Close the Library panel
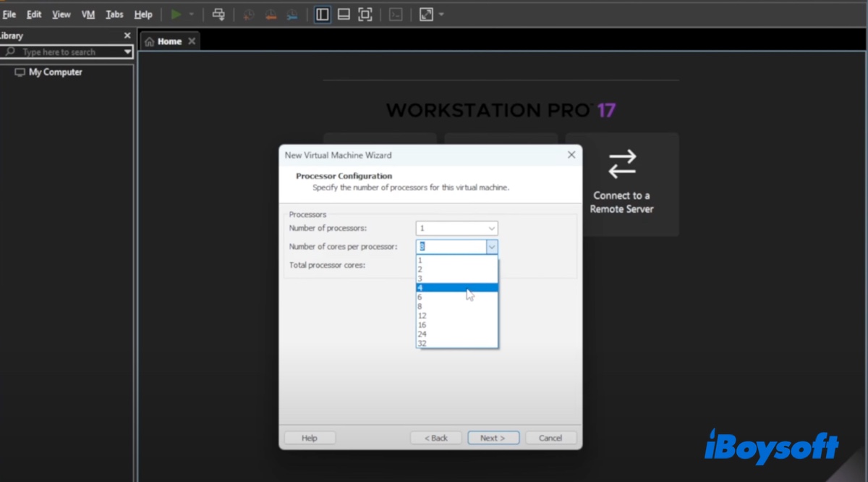 pyautogui.click(x=127, y=35)
